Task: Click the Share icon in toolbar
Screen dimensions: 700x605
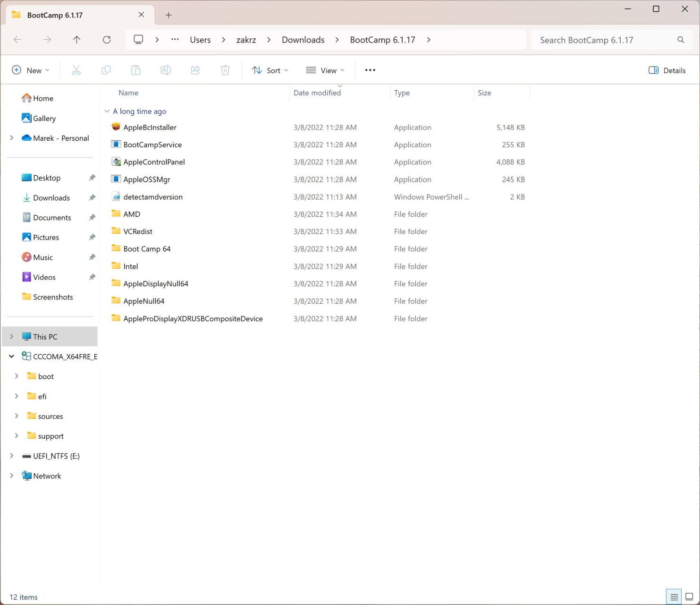Action: [195, 70]
